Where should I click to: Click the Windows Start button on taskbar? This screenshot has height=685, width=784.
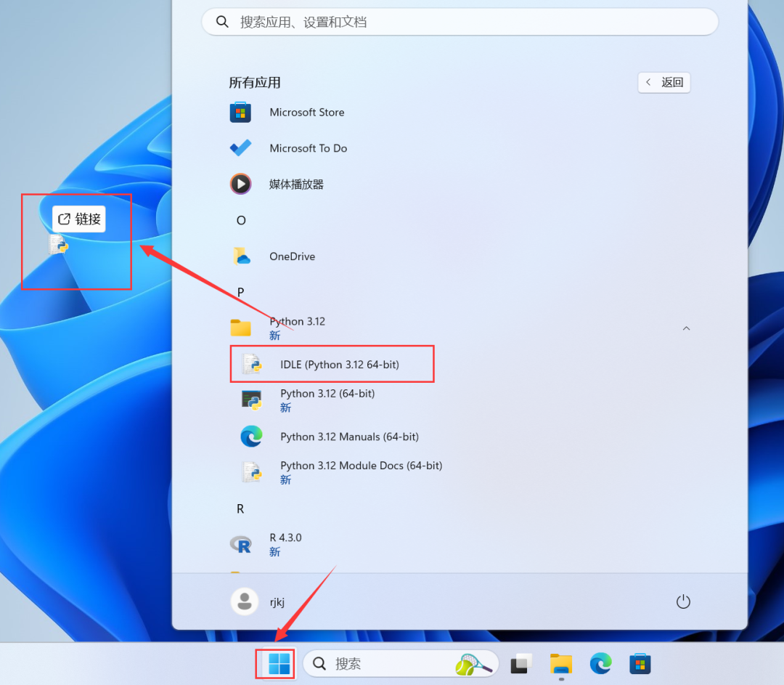[279, 664]
